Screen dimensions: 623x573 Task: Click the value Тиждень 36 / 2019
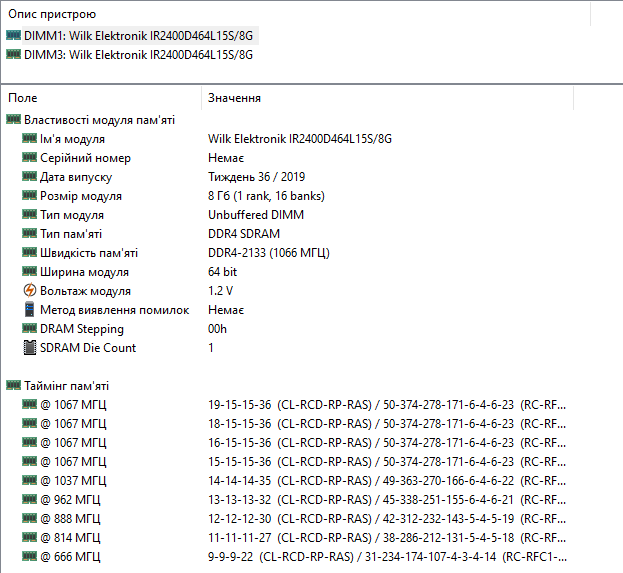(256, 177)
